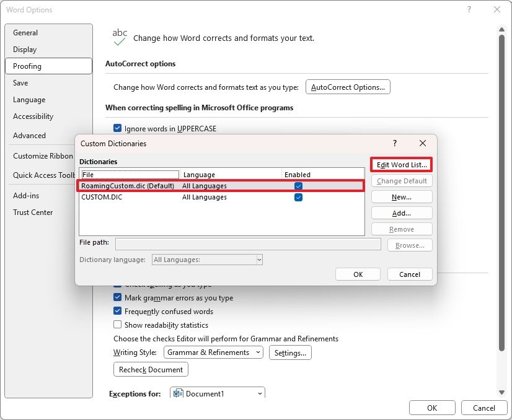Screen dimensions: 512x420
Task: Confirm Custom Dictionaries with OK
Action: coord(358,274)
